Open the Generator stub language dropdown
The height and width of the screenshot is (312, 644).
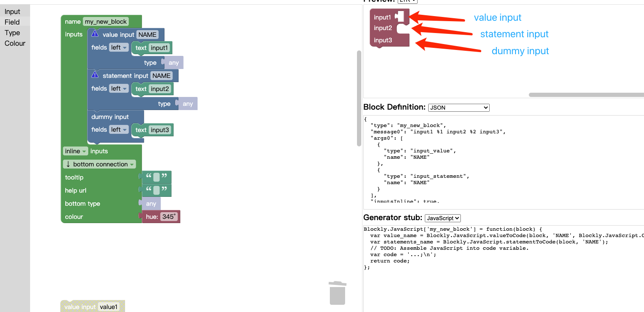[443, 218]
